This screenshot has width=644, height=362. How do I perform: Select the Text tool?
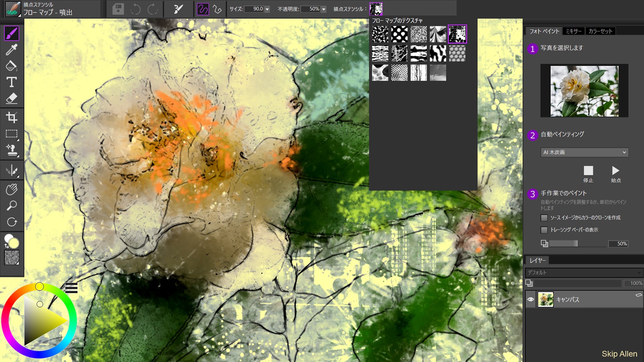[12, 82]
